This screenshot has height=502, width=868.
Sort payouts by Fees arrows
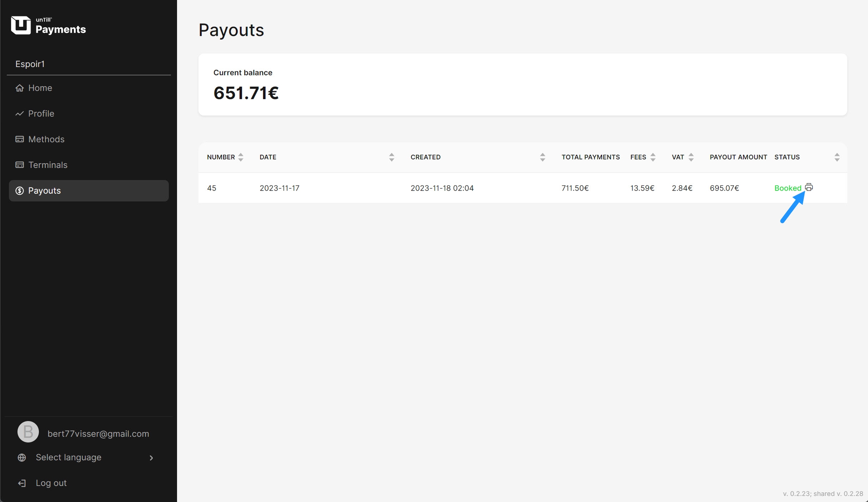tap(653, 157)
